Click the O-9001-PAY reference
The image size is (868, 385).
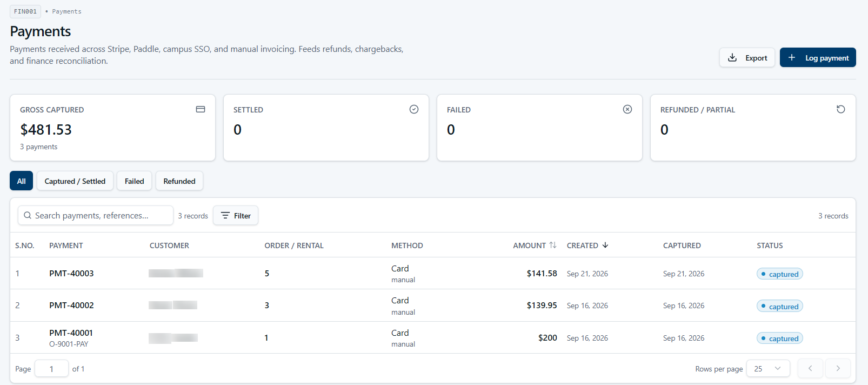69,344
